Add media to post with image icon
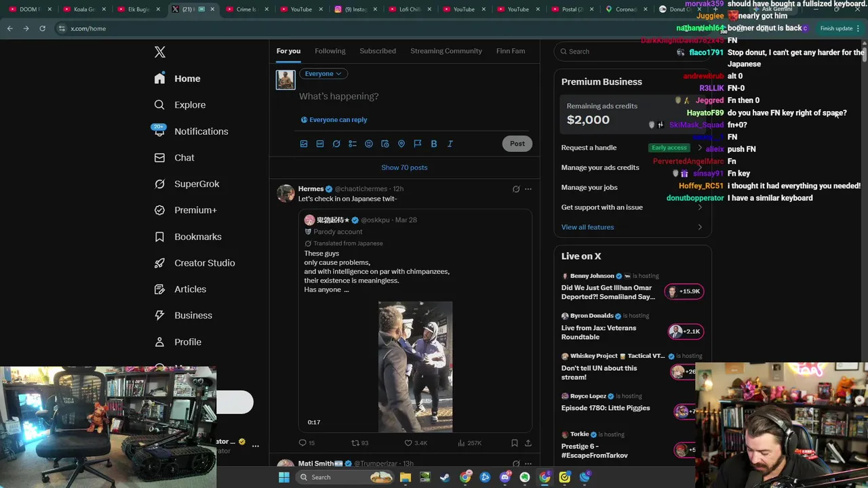The height and width of the screenshot is (488, 868). pos(304,144)
